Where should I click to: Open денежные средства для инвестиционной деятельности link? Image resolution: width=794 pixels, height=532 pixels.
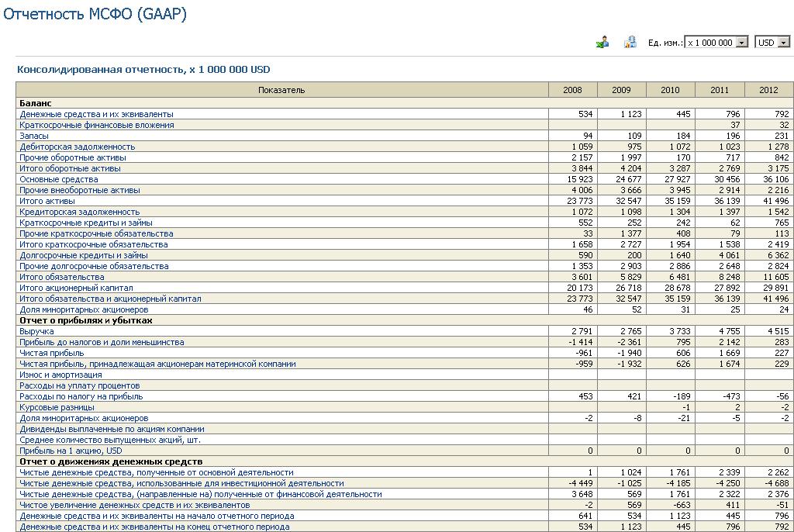(181, 483)
